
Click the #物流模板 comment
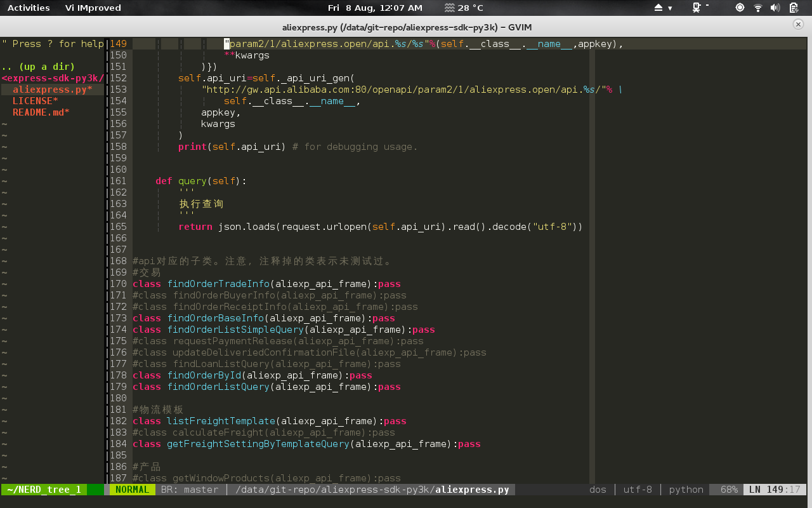pyautogui.click(x=158, y=410)
